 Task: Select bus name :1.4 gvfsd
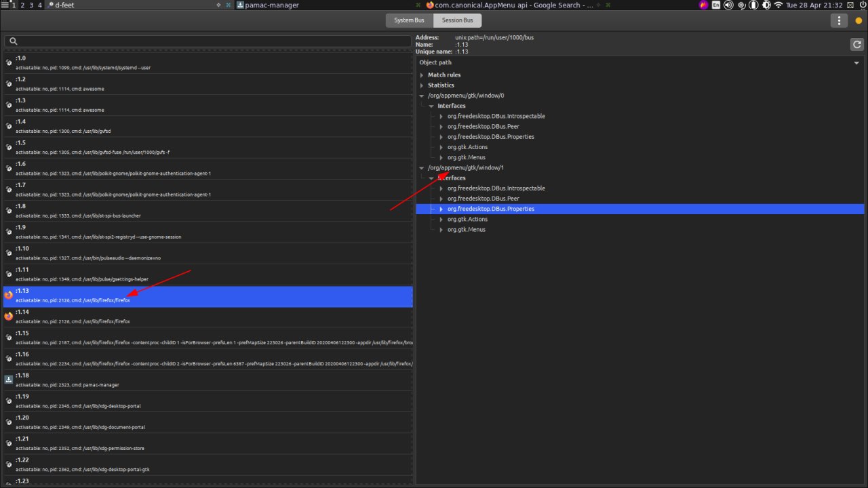pos(208,126)
